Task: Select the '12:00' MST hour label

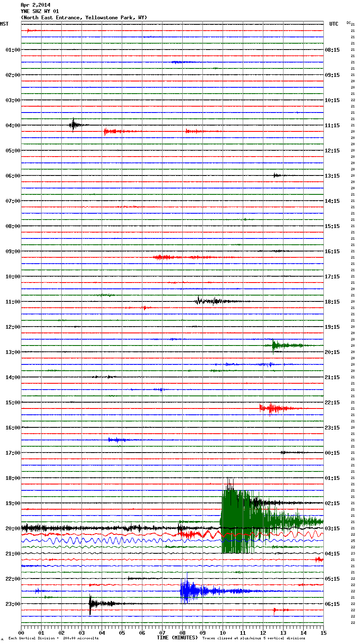Action: click(x=13, y=327)
